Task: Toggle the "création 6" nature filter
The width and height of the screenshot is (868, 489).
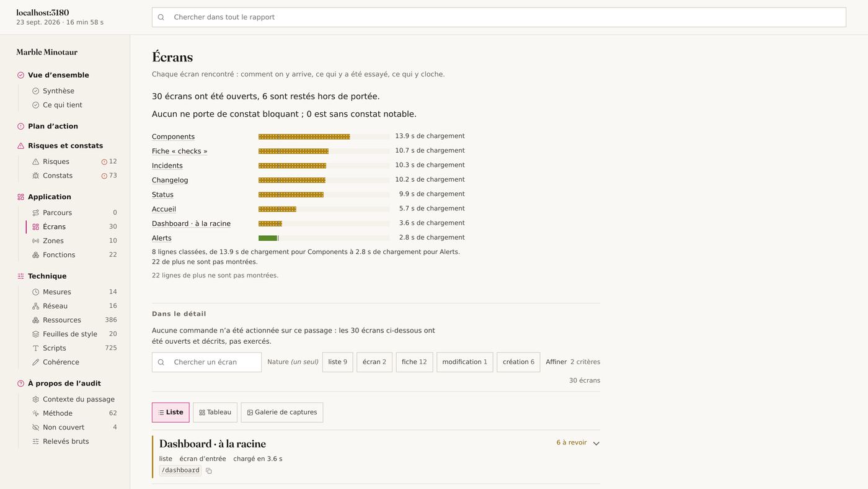Action: [518, 362]
